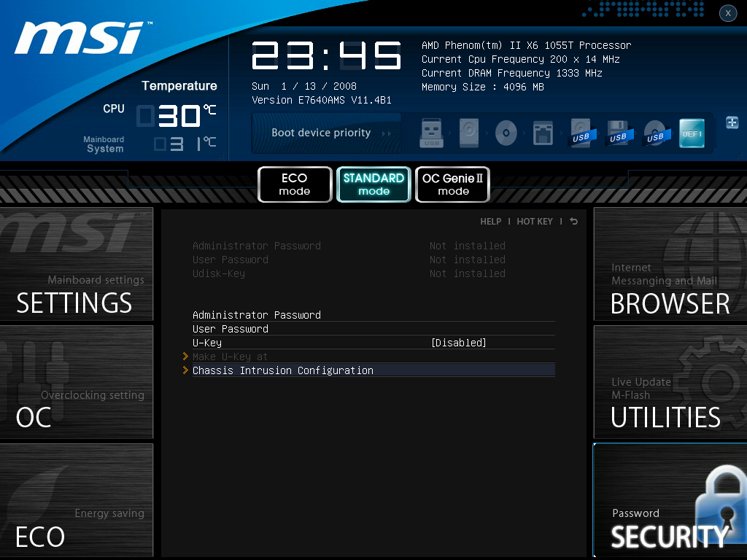The height and width of the screenshot is (560, 747).
Task: Open the HOT KEY list
Action: 535,222
